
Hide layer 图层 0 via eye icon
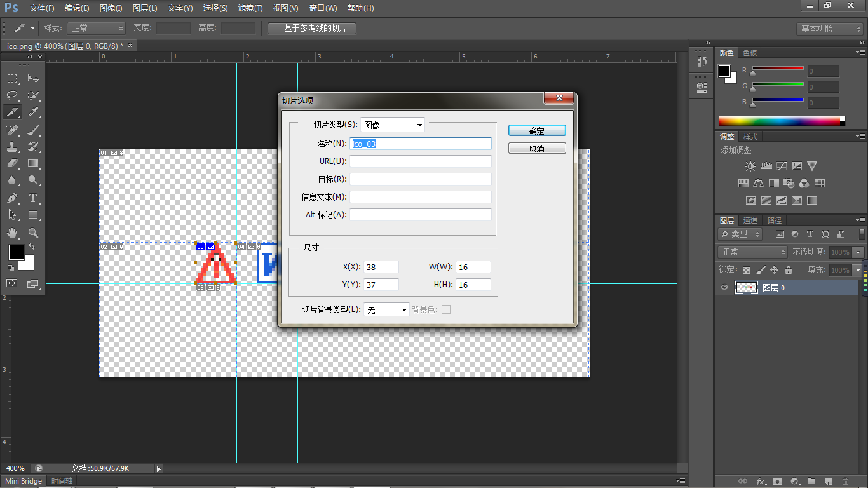tap(724, 288)
